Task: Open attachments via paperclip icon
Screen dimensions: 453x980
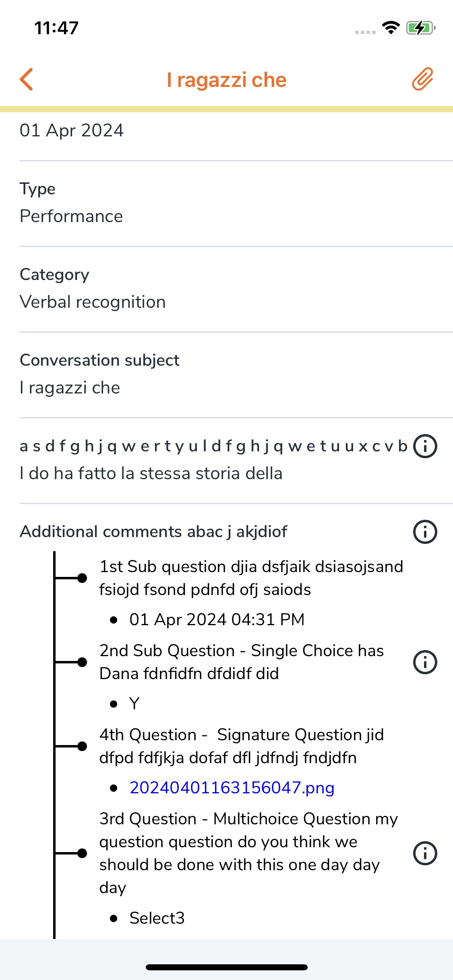Action: click(422, 79)
